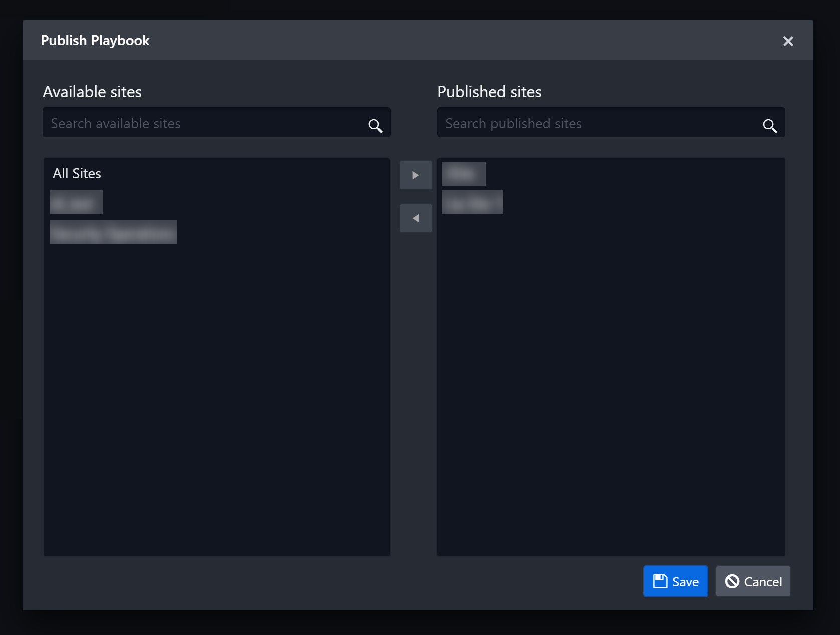Click the Published sites heading

tap(489, 92)
